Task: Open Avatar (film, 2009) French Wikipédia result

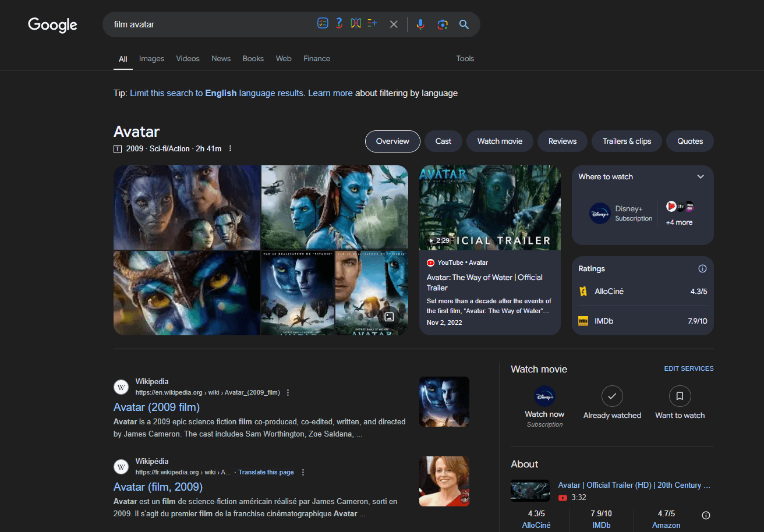Action: pyautogui.click(x=158, y=487)
